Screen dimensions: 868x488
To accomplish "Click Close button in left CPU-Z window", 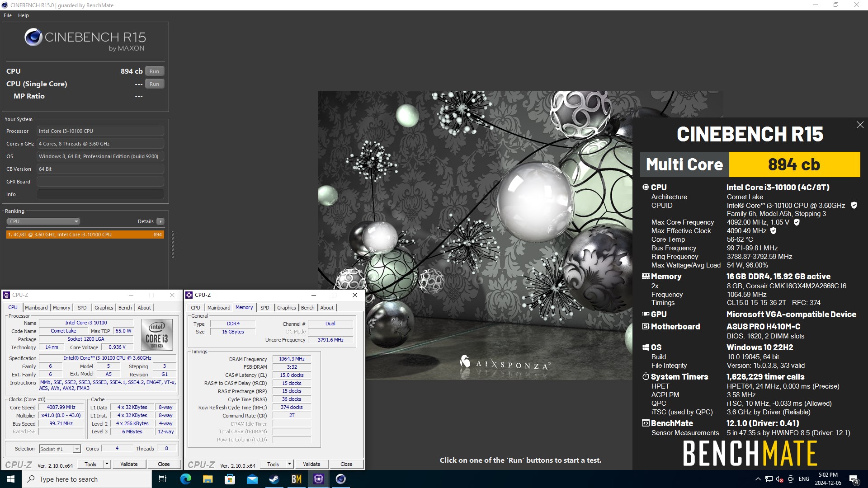I will [x=164, y=464].
